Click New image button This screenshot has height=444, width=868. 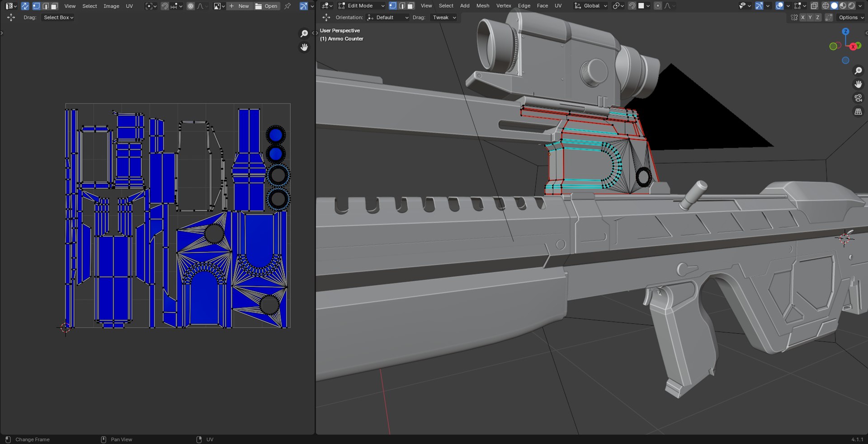[239, 6]
